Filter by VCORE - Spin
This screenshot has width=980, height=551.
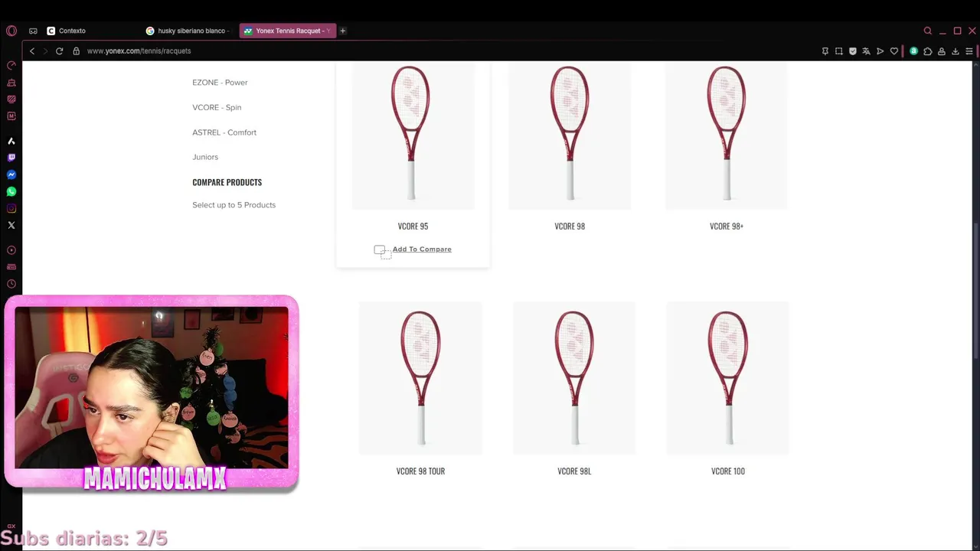[x=217, y=108]
